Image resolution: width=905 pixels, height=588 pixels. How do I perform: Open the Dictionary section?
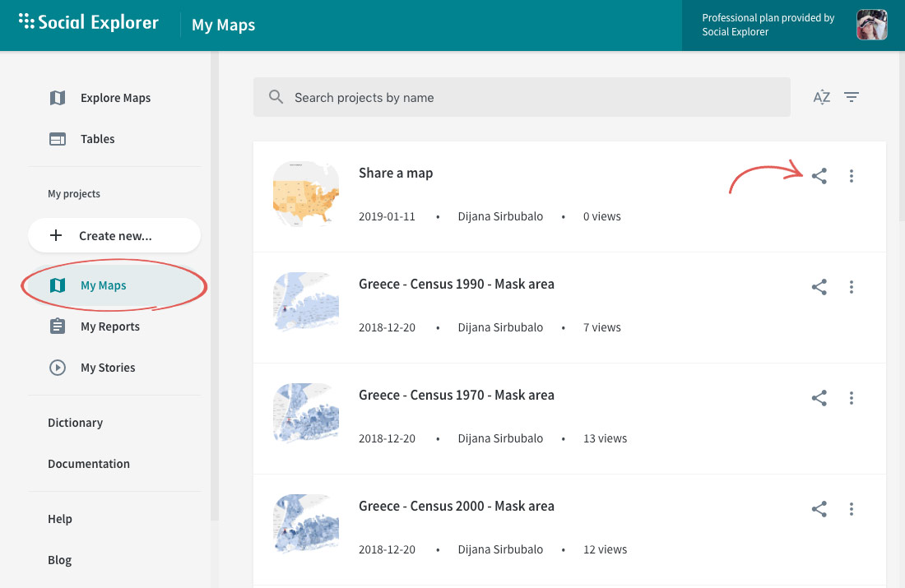pyautogui.click(x=75, y=422)
